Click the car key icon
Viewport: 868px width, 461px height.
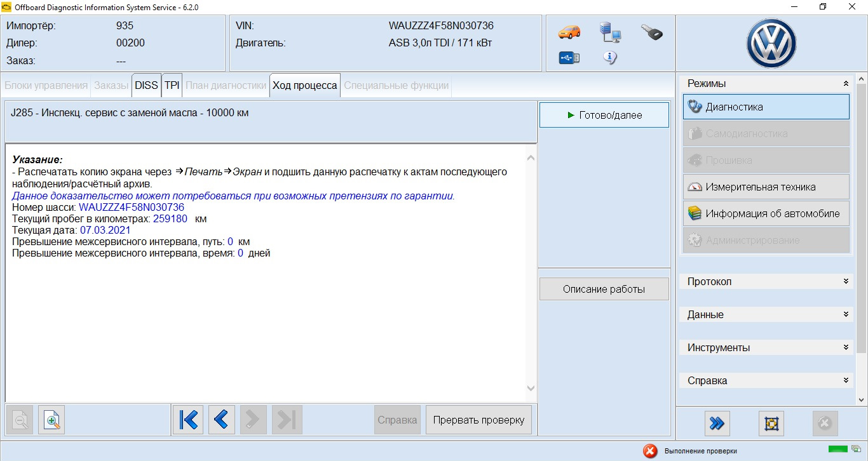(651, 32)
